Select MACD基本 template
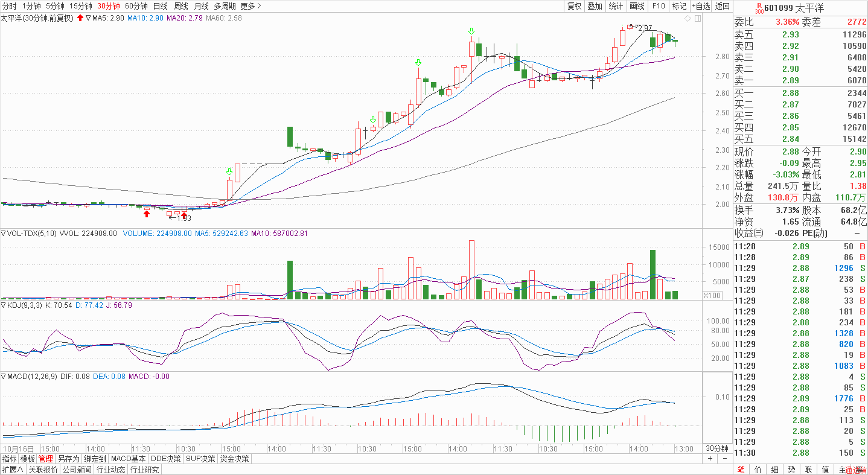The width and height of the screenshot is (868, 475). [129, 459]
